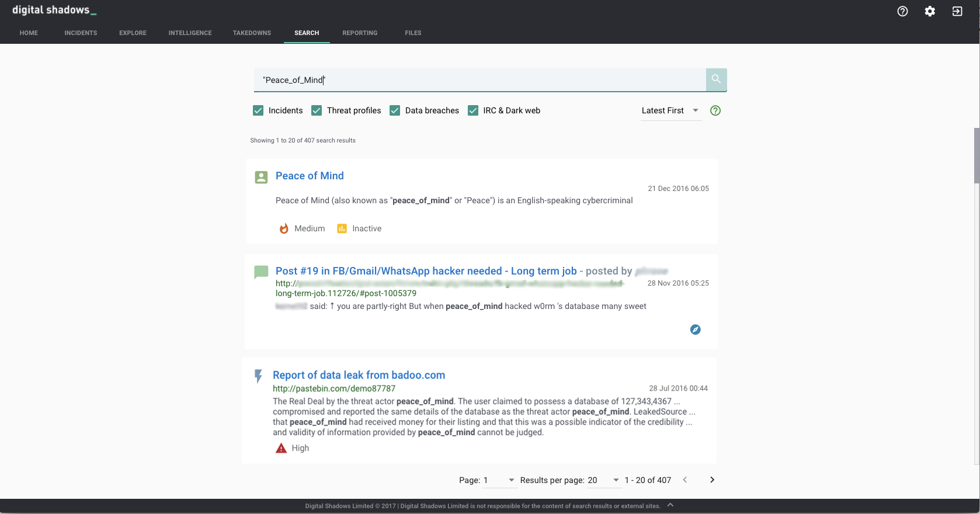Go to next results page arrow
The height and width of the screenshot is (514, 980).
(712, 480)
